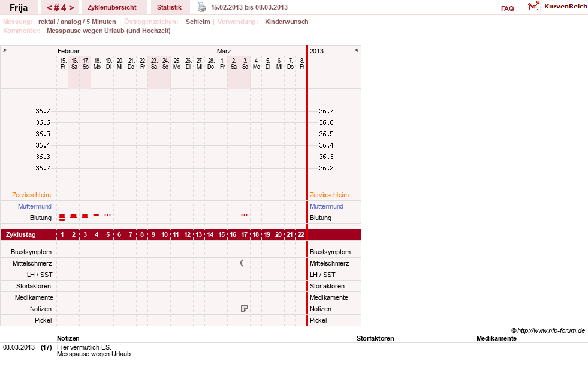Click left Brustsymptom row label

pos(31,252)
